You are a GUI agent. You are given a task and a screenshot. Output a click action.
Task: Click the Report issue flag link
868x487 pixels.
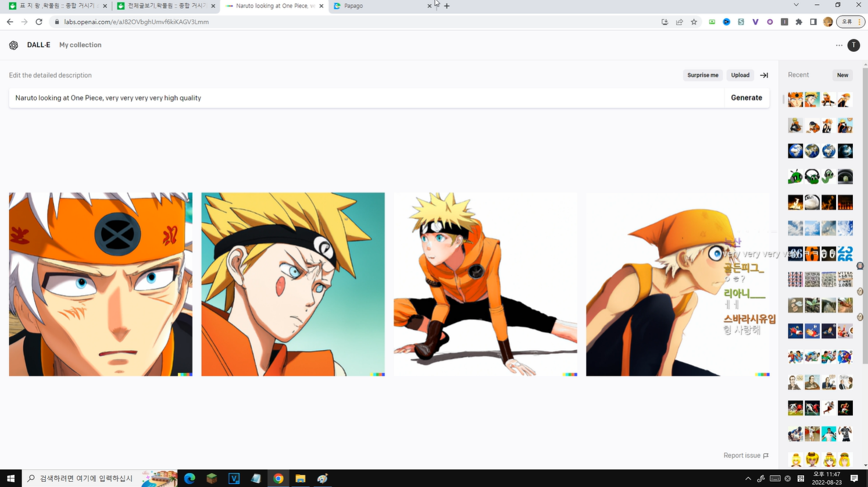(x=746, y=456)
